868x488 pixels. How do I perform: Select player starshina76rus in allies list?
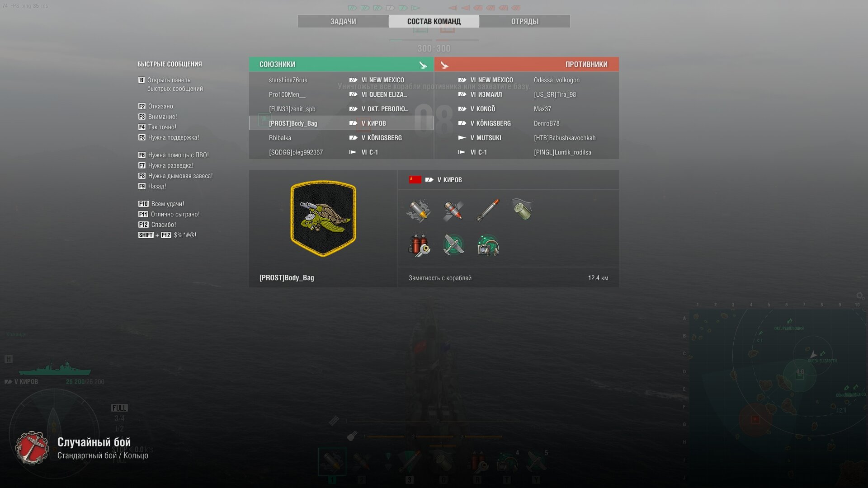[x=341, y=80]
